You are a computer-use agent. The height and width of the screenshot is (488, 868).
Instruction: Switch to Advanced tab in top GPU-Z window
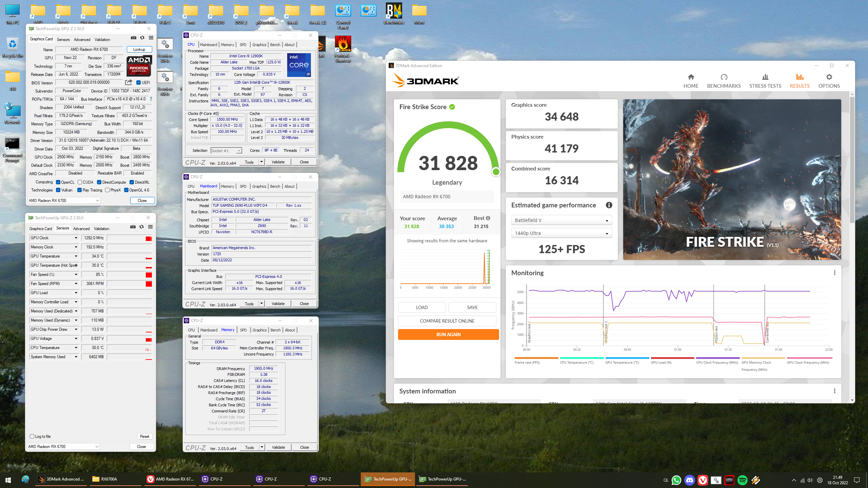[82, 40]
